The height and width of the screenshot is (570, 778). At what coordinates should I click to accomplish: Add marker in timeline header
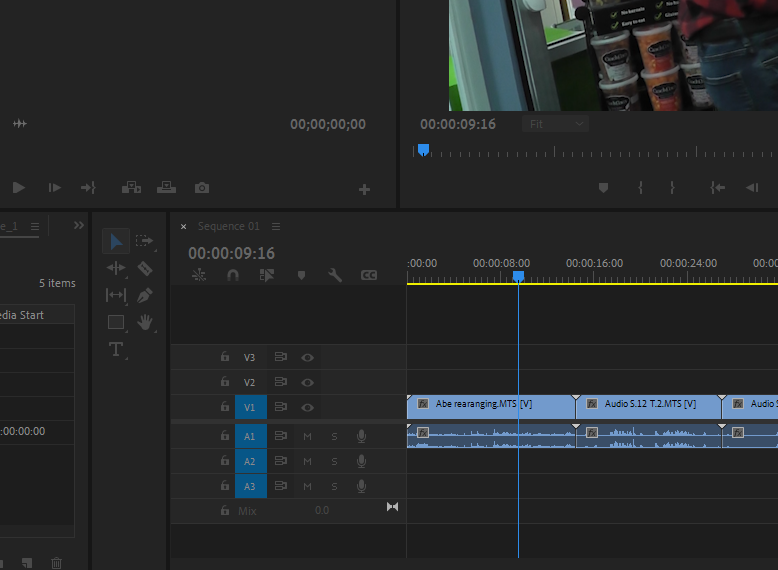click(301, 275)
